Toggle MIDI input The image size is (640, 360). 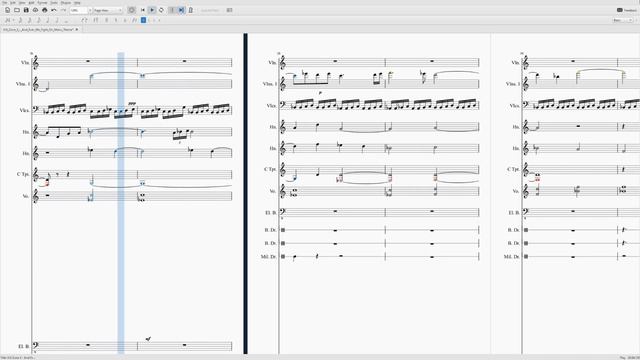coord(131,10)
